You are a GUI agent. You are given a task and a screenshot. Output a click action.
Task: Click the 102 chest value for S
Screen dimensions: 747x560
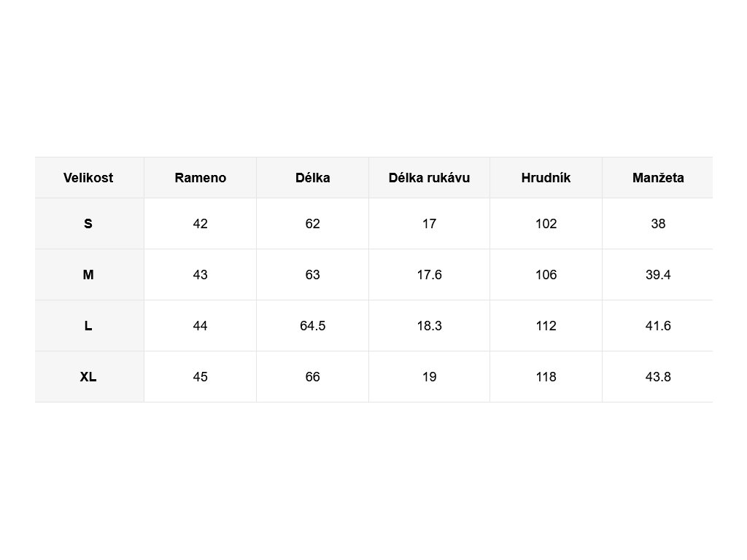pos(546,224)
